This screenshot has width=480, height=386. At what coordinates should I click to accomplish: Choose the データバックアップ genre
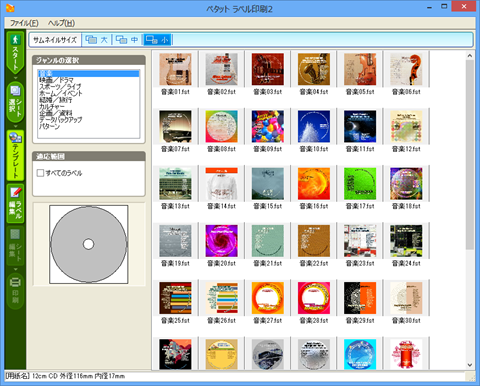[60, 120]
